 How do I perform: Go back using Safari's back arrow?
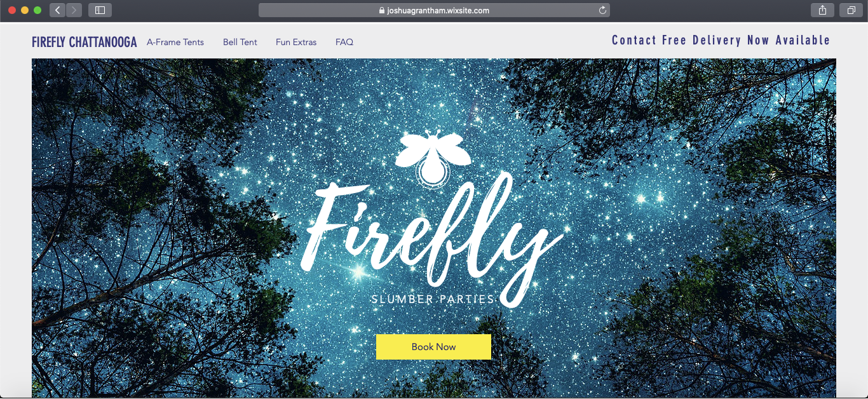[x=57, y=10]
